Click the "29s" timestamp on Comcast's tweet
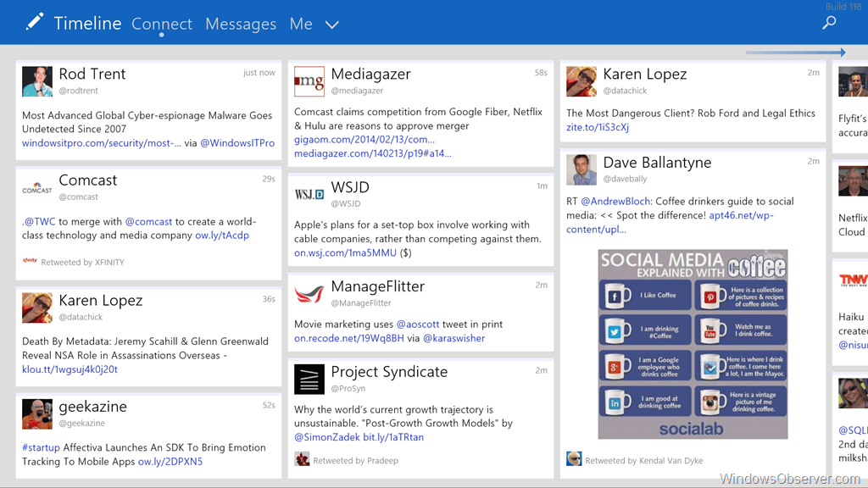Viewport: 868px width, 488px height. click(269, 179)
